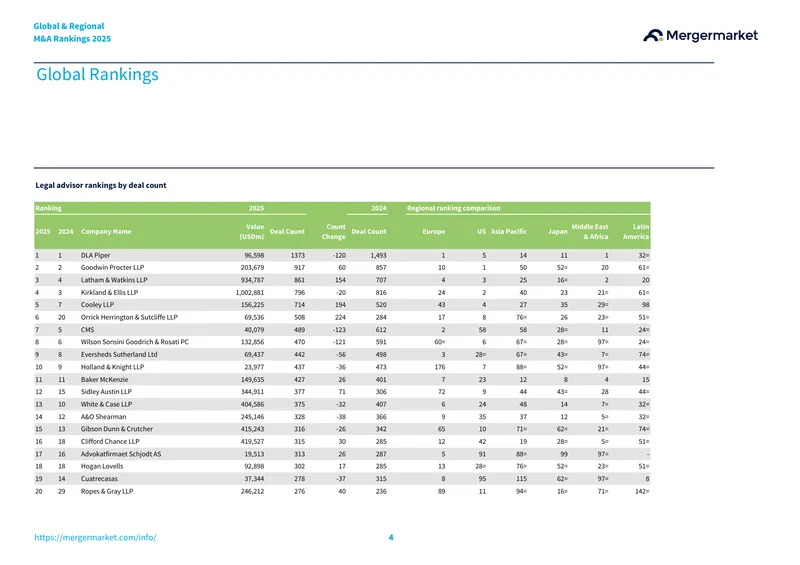The height and width of the screenshot is (565, 800).
Task: Click the 'Global & Regional M&A Rankings 2025' header
Action: (72, 32)
